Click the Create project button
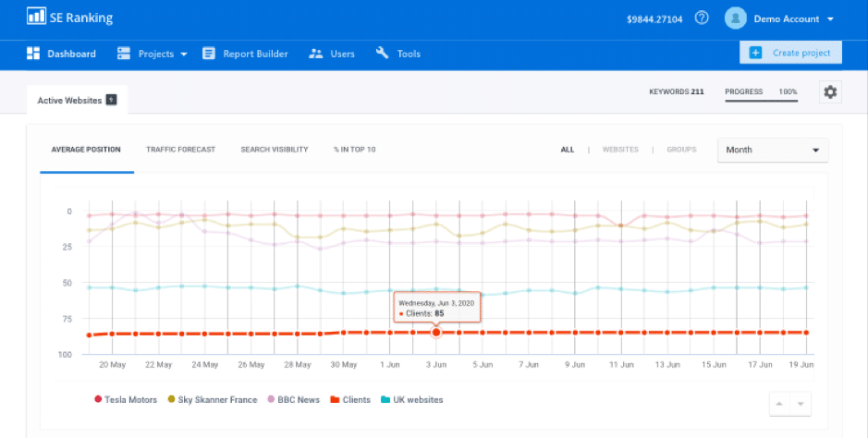Viewport: 868px width, 438px height. click(790, 53)
